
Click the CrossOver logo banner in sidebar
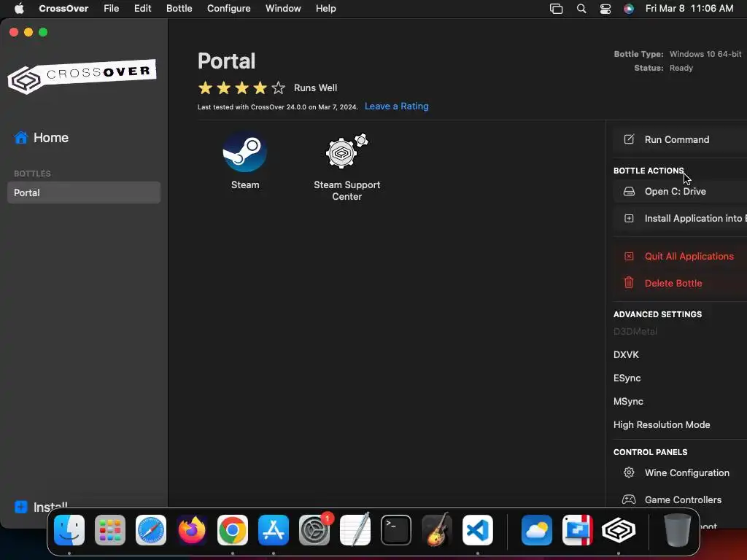[82, 76]
